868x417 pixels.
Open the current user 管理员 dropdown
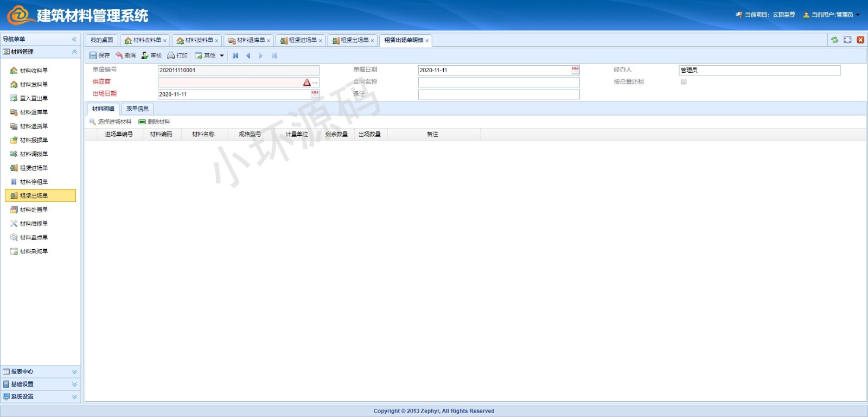pos(832,15)
